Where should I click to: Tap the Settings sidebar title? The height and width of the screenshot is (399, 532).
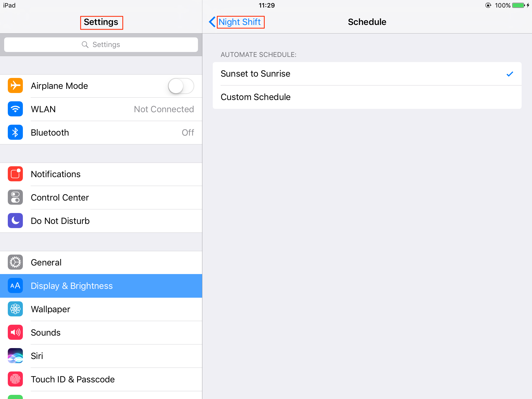[x=101, y=22]
